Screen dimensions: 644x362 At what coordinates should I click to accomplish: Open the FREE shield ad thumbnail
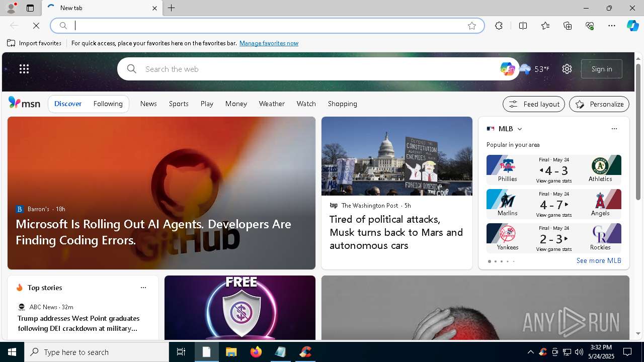click(x=240, y=308)
